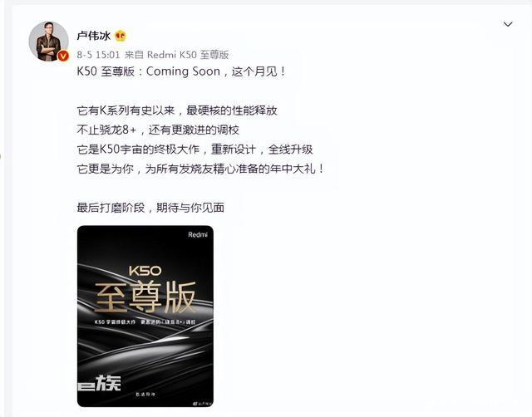Click the Weibo watermark at poster corner

(x=203, y=403)
